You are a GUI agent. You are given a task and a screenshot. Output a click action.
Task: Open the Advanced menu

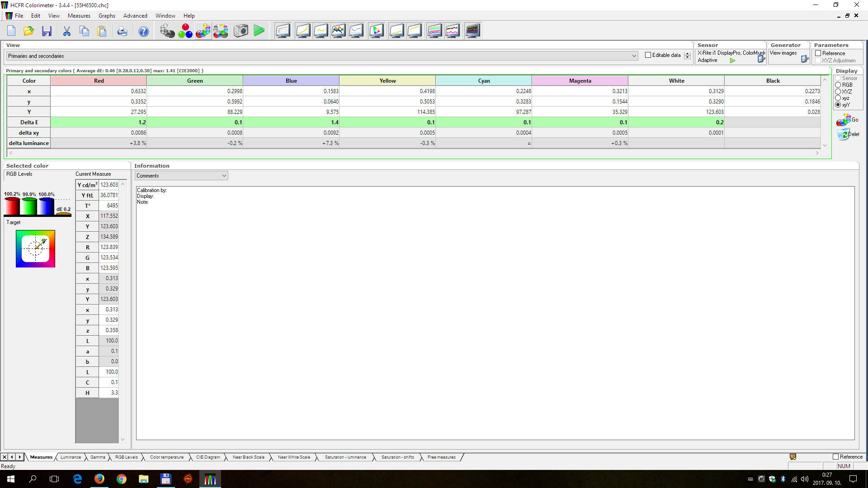135,16
